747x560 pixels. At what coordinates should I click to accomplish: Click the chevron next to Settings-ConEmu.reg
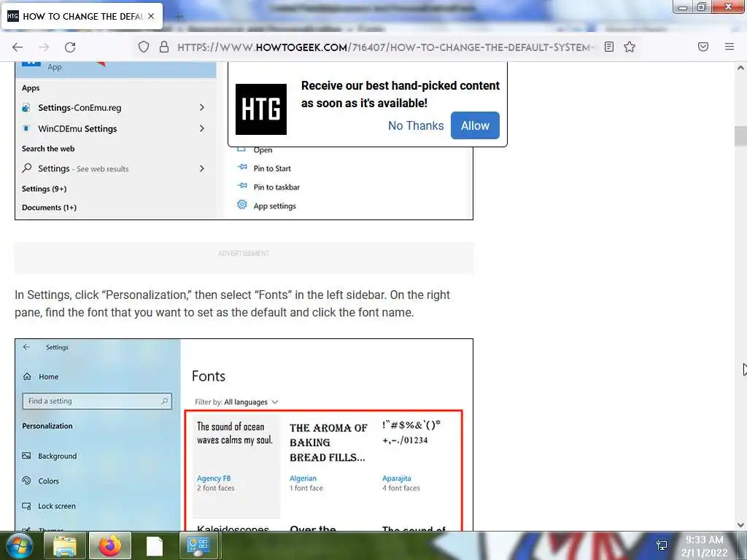[202, 108]
